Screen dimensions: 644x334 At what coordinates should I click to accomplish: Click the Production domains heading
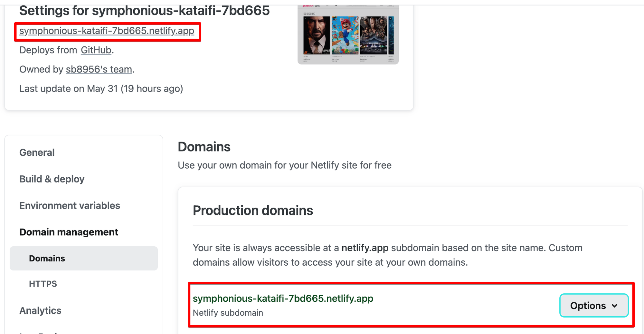[x=253, y=211]
